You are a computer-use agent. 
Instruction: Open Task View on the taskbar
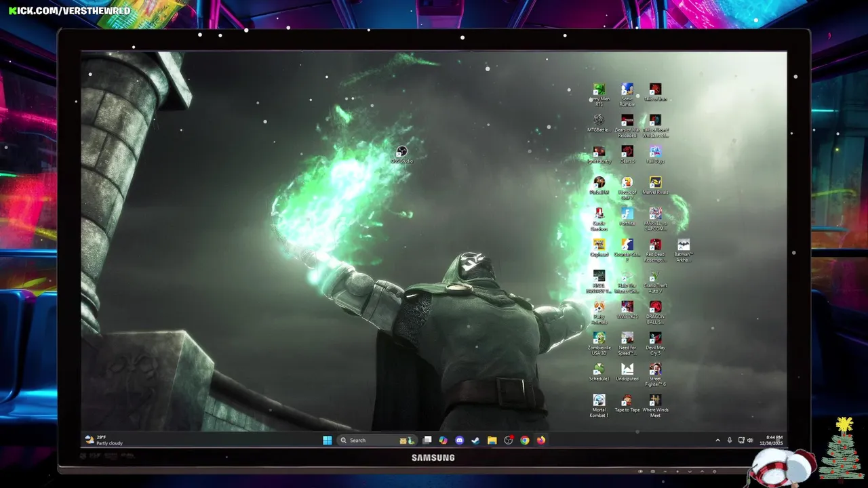tap(427, 441)
